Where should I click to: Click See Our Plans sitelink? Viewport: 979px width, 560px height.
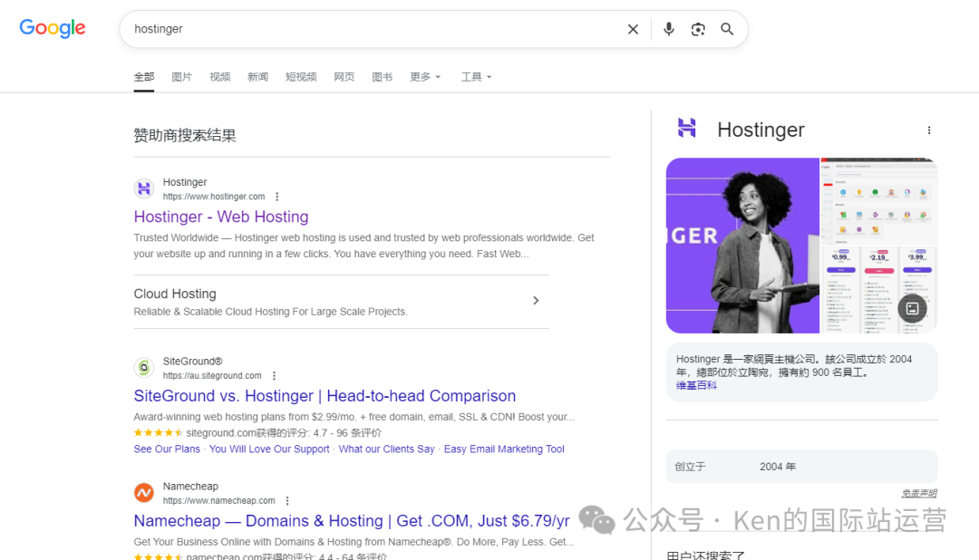pyautogui.click(x=167, y=449)
